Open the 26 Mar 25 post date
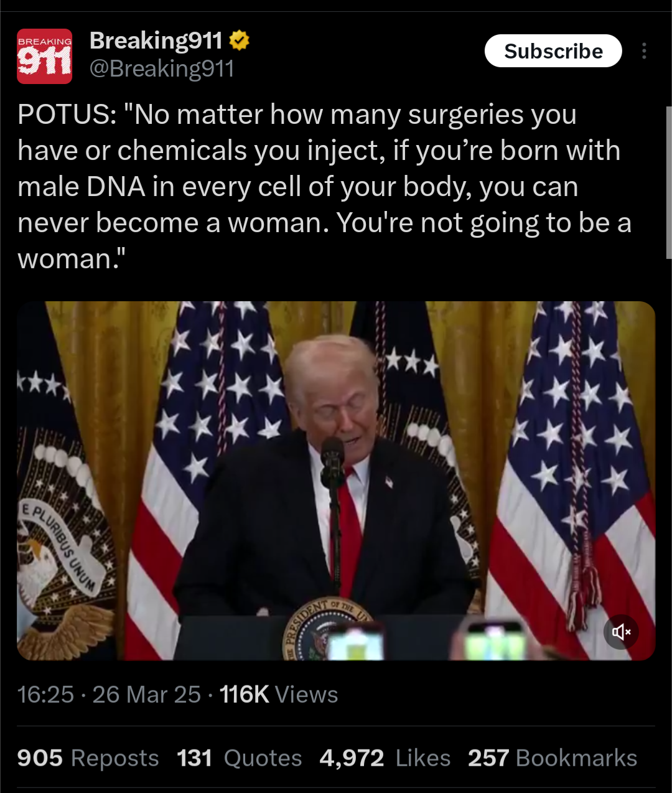The image size is (672, 793). coord(147,694)
